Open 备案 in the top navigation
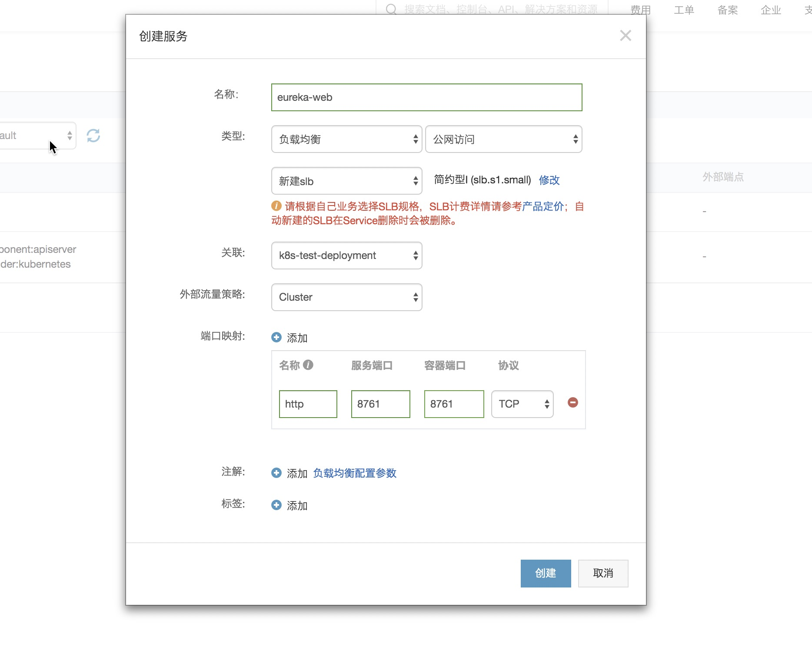This screenshot has height=657, width=812. tap(728, 10)
